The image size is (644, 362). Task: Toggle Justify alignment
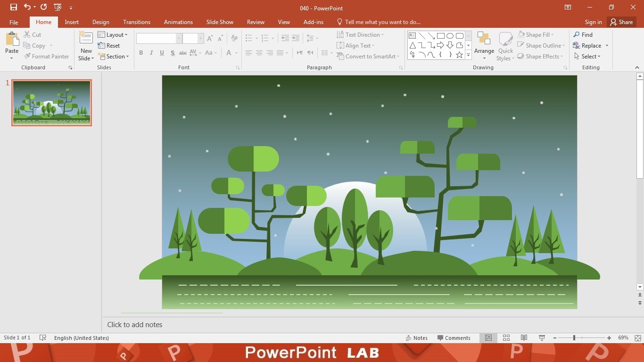[x=280, y=53]
